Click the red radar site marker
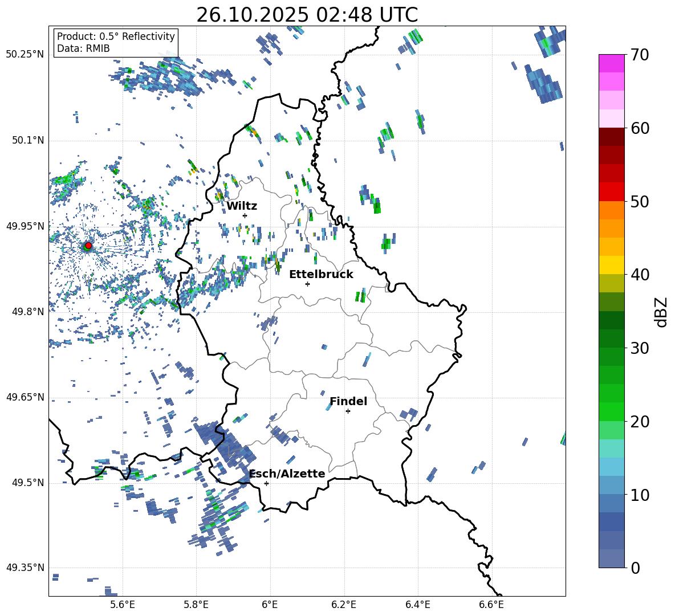The image size is (675, 616). (x=88, y=246)
